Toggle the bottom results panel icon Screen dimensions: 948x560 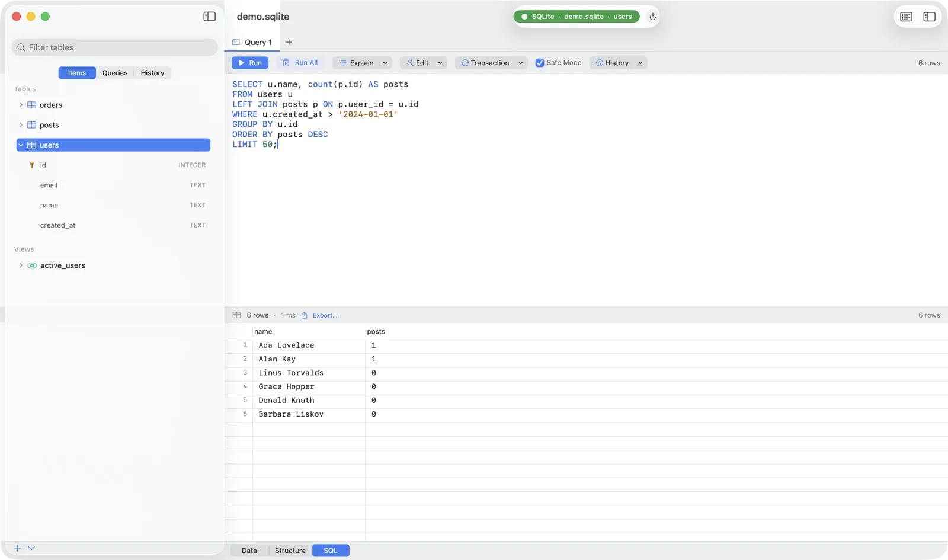pyautogui.click(x=906, y=17)
